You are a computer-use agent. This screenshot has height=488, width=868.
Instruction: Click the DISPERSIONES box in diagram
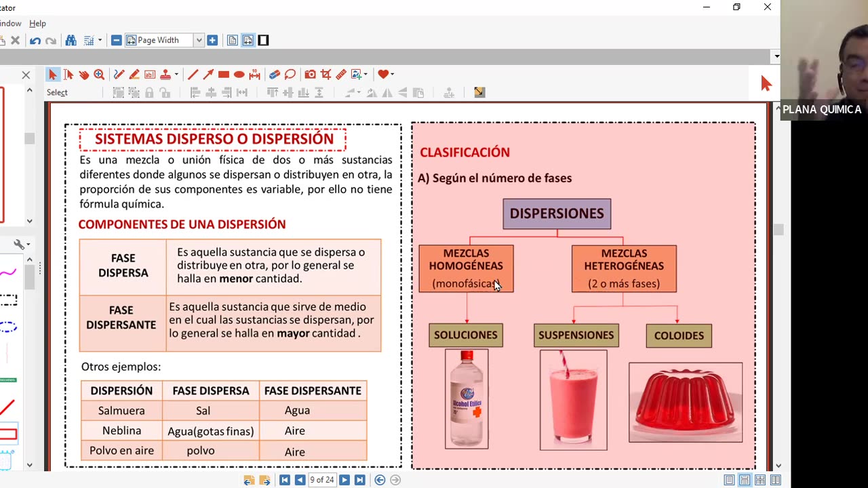coord(557,213)
